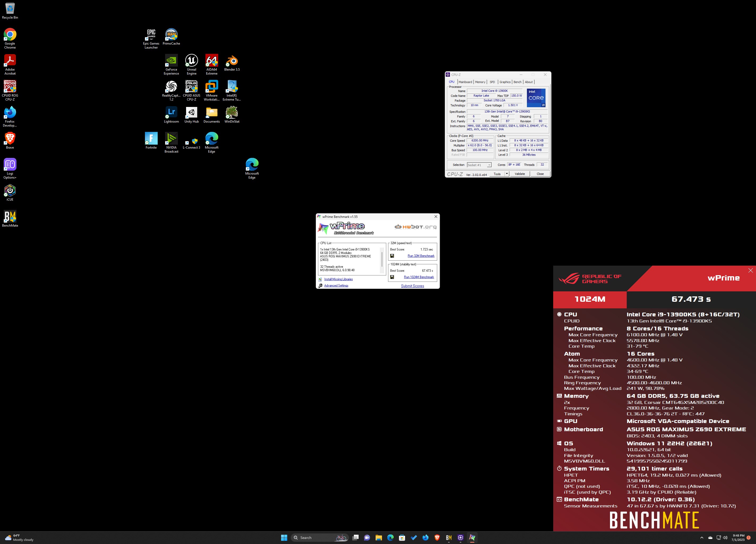Click the Run 32M Benchmark link
756x544 pixels.
[x=421, y=256]
